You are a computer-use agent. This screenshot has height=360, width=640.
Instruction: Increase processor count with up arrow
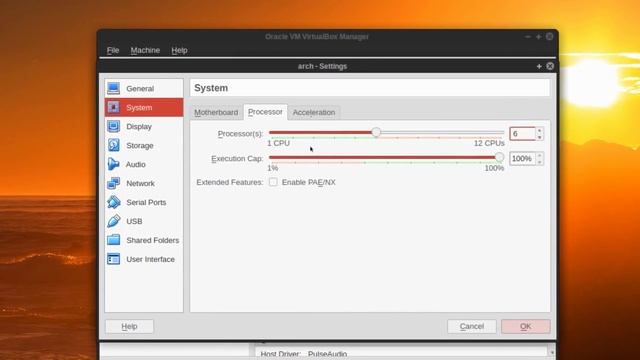[539, 131]
